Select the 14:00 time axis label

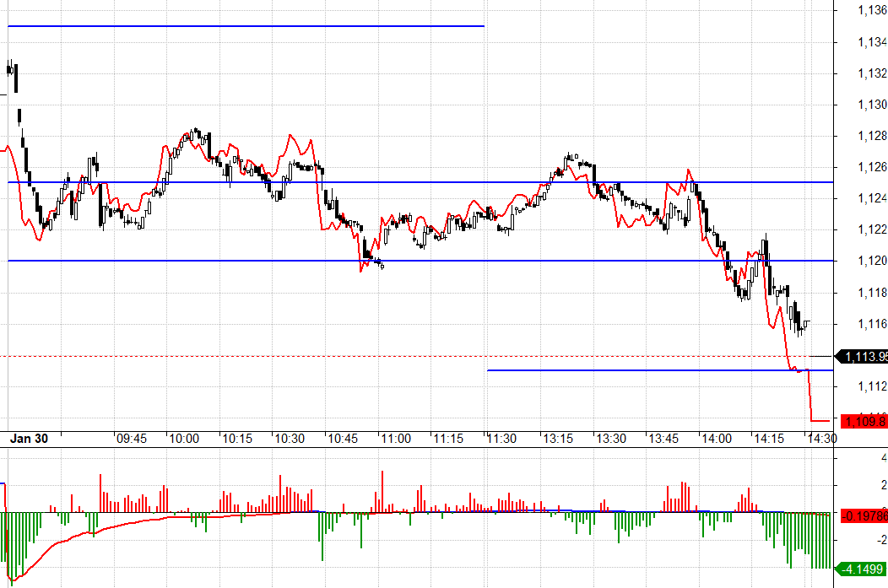[x=716, y=439]
